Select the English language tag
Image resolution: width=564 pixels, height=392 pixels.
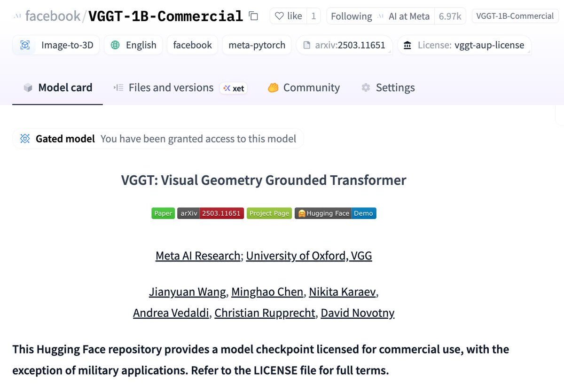pos(133,45)
